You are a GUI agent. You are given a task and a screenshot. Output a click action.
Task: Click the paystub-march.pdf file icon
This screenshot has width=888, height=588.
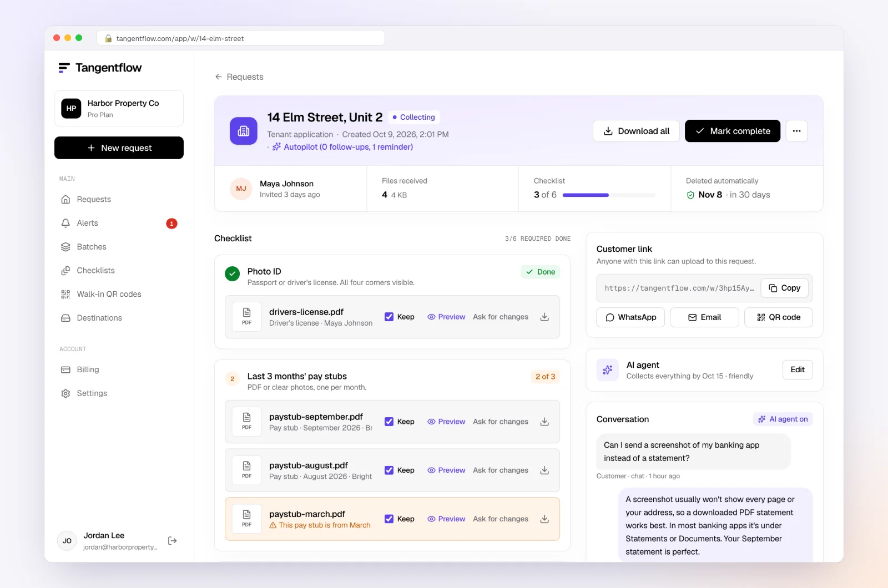247,519
